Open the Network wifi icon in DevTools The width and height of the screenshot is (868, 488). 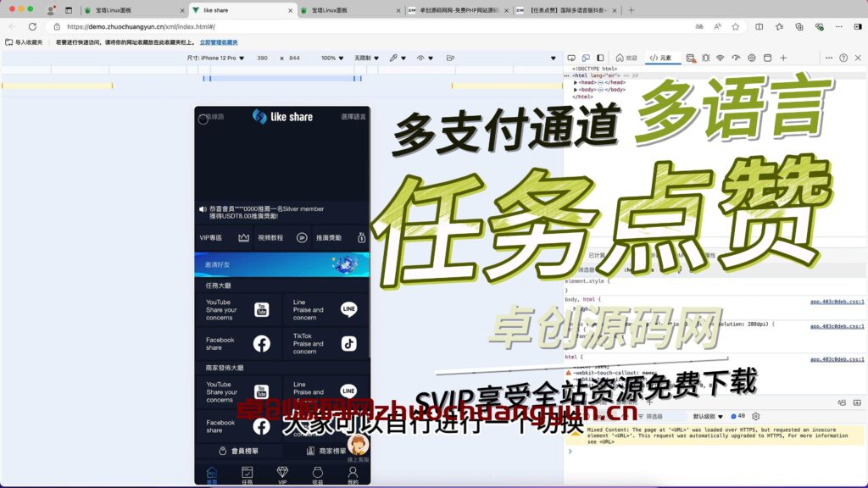click(721, 58)
